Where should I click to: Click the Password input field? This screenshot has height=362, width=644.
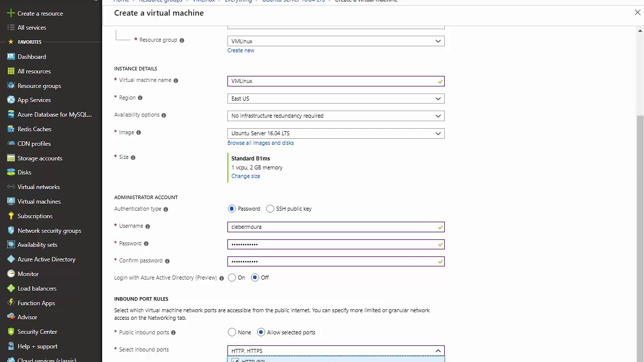[336, 244]
